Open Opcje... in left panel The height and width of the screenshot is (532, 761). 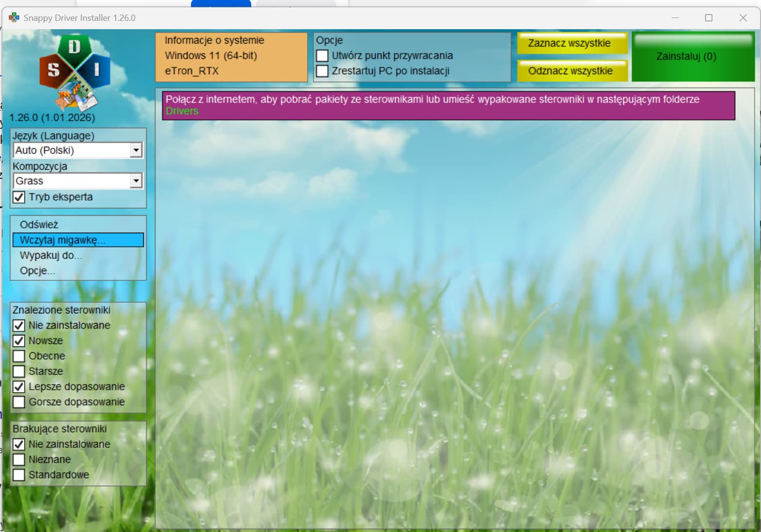click(x=37, y=271)
